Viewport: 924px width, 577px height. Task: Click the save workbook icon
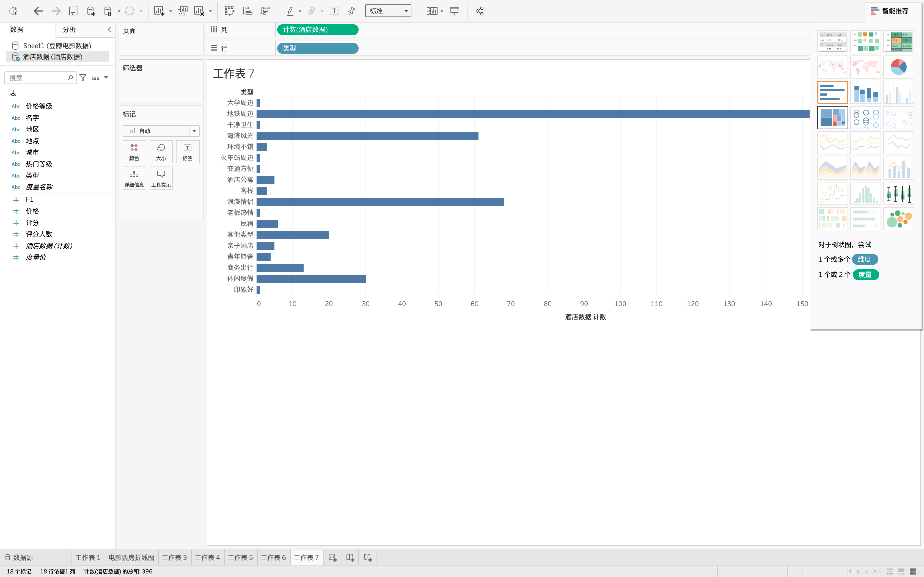click(73, 11)
